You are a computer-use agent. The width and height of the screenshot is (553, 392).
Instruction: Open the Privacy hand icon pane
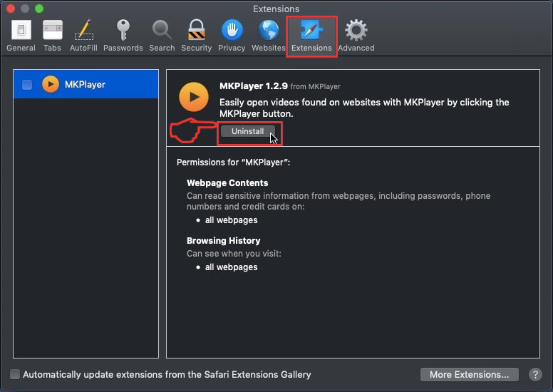click(x=232, y=36)
